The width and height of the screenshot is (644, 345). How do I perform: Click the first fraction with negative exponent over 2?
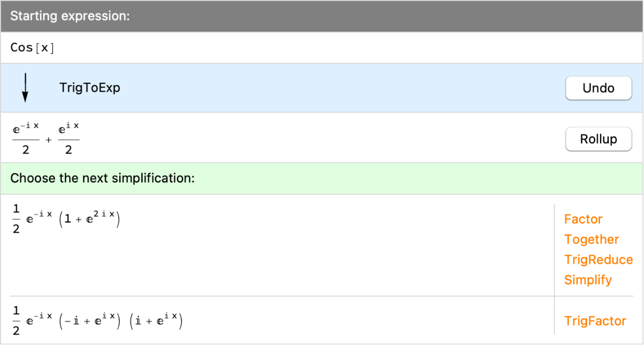click(x=26, y=139)
